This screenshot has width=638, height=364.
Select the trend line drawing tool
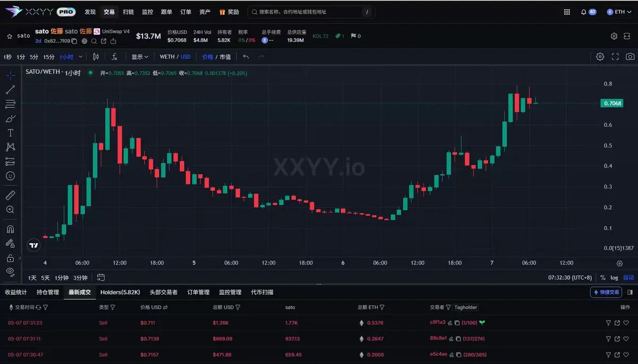point(10,89)
